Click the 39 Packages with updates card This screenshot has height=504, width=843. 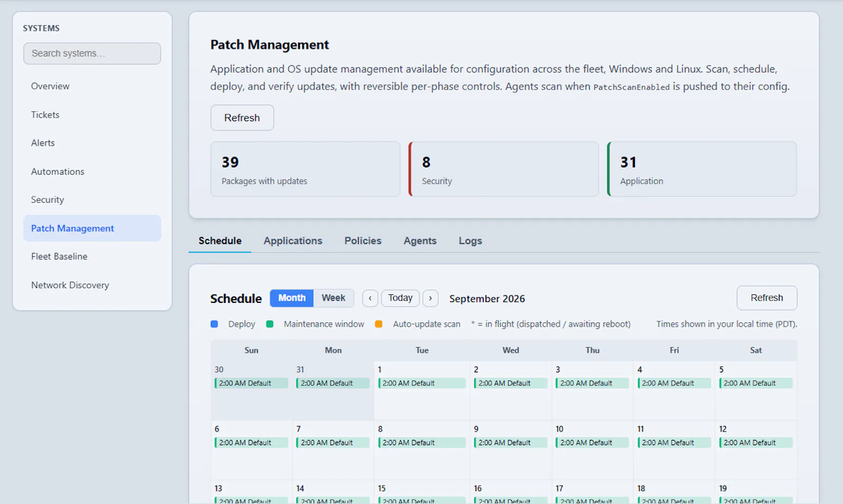306,169
